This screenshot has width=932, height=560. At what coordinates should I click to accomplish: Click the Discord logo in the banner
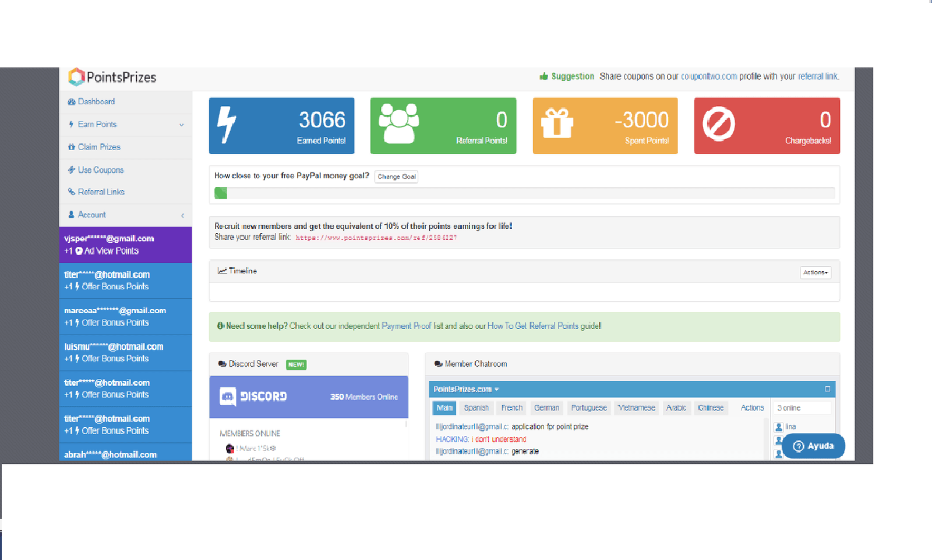click(228, 396)
